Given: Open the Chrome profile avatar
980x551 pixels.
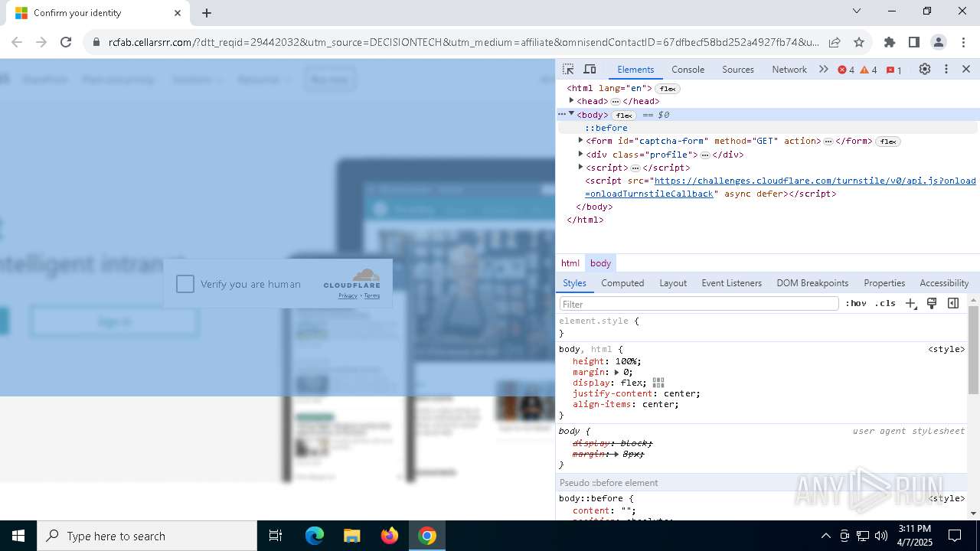Looking at the screenshot, I should (938, 42).
